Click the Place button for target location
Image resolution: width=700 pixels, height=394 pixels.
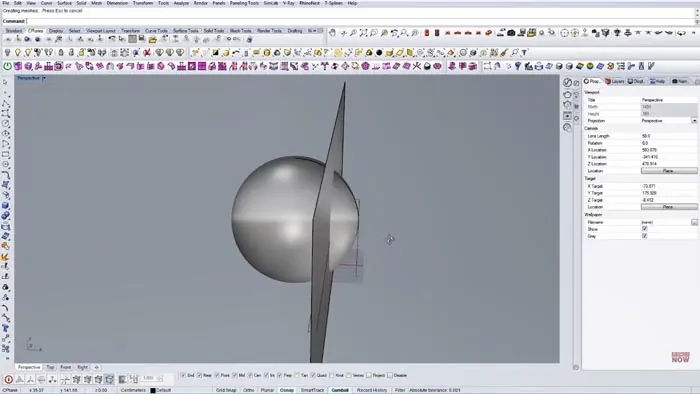point(669,207)
